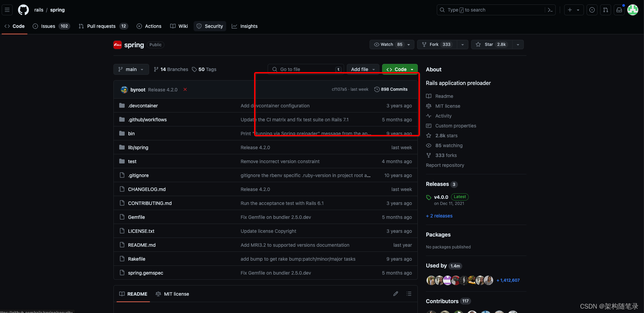Open the Gemfile file
This screenshot has height=313, width=644.
coord(136,217)
